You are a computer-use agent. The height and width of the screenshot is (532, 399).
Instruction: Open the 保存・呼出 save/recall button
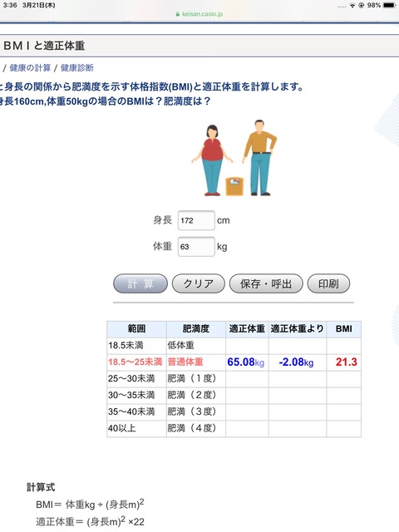[x=266, y=283]
